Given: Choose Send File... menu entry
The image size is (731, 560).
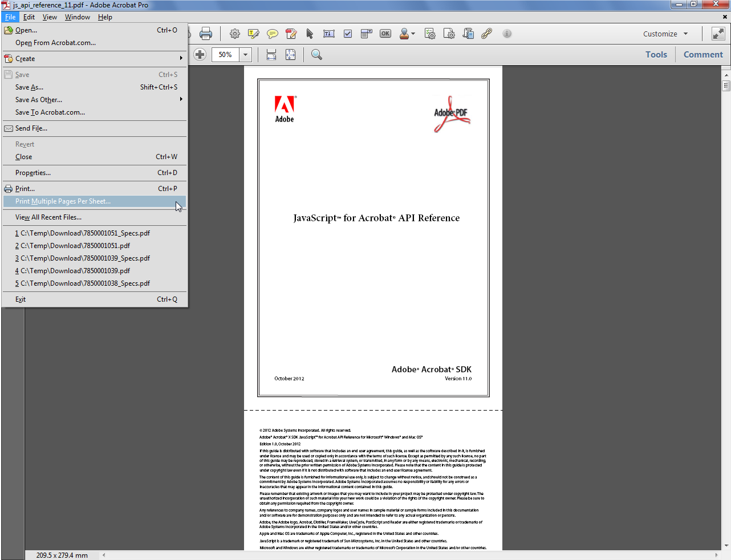Looking at the screenshot, I should (x=95, y=128).
